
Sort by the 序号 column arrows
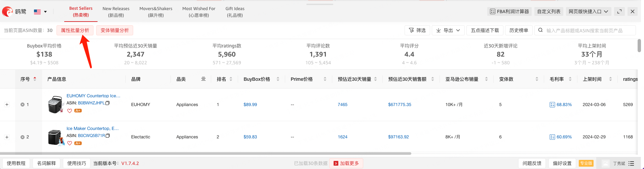[x=35, y=79]
